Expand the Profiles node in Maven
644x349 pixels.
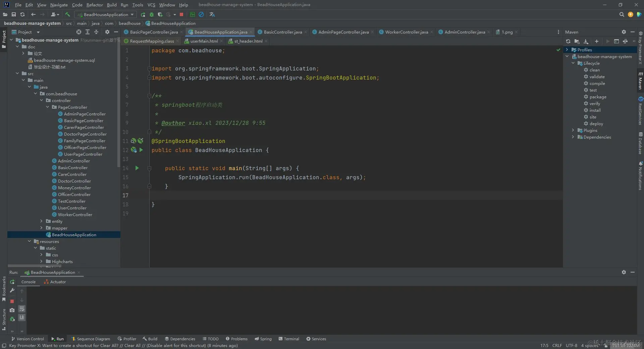pos(567,50)
